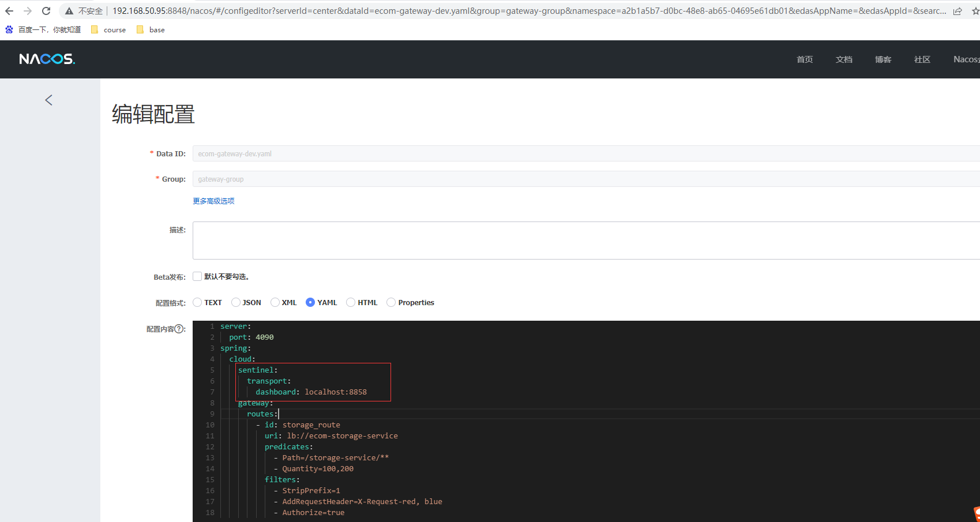
Task: Expand 更多高级选项 advanced options
Action: coord(213,201)
